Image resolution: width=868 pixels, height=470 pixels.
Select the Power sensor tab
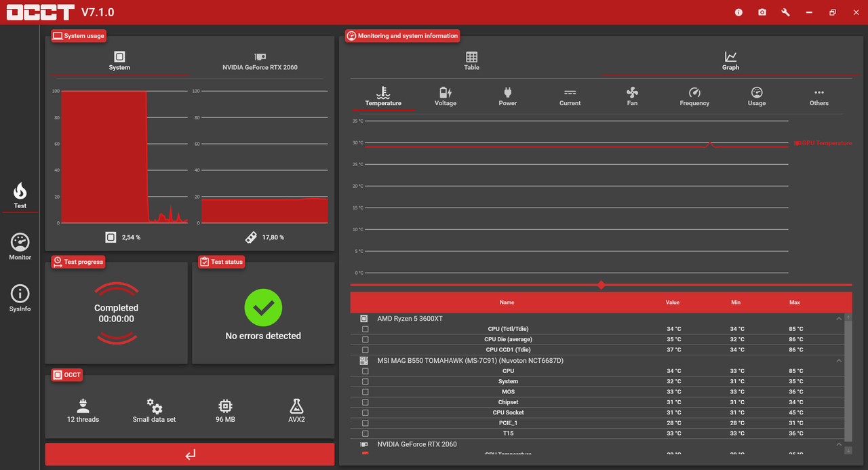pyautogui.click(x=507, y=96)
